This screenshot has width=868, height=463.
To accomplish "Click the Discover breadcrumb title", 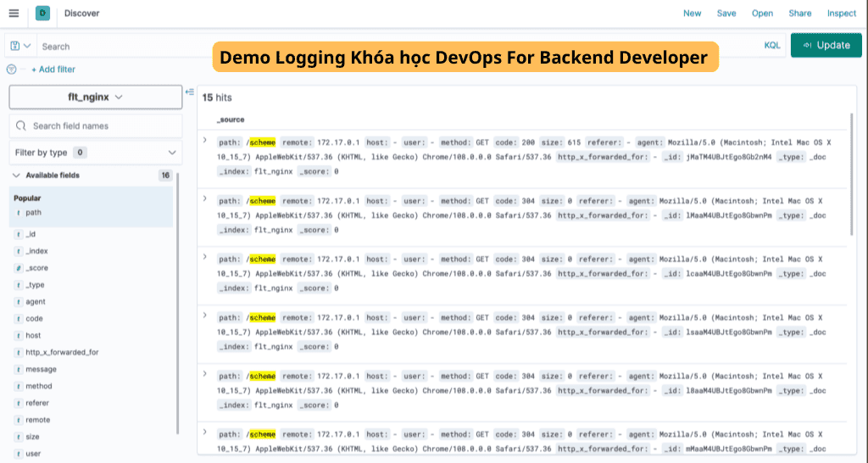I will (82, 14).
